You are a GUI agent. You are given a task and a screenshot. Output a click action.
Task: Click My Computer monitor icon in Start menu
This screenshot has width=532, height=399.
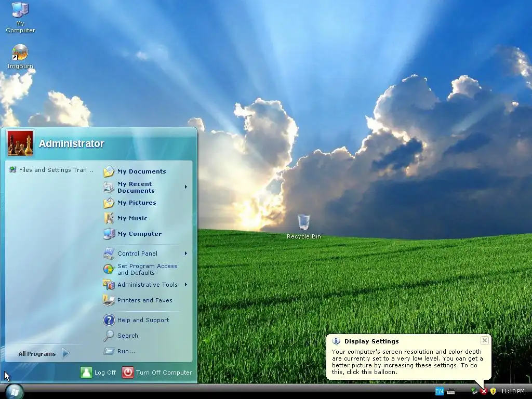point(109,234)
